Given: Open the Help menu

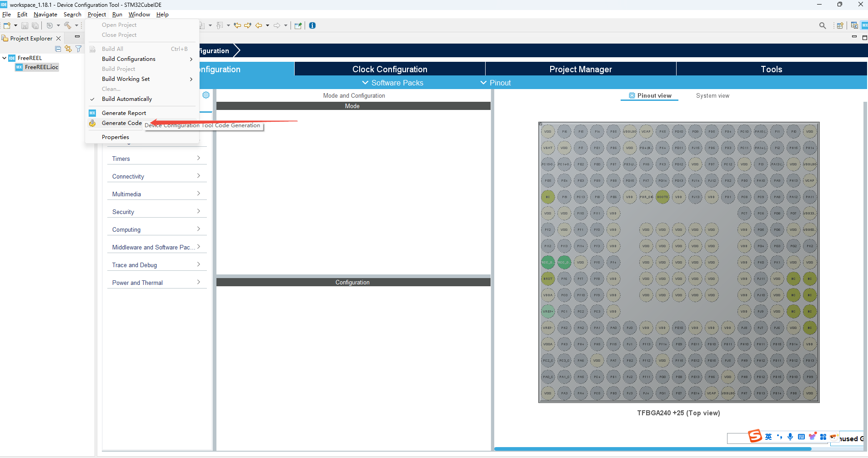Looking at the screenshot, I should pos(162,15).
